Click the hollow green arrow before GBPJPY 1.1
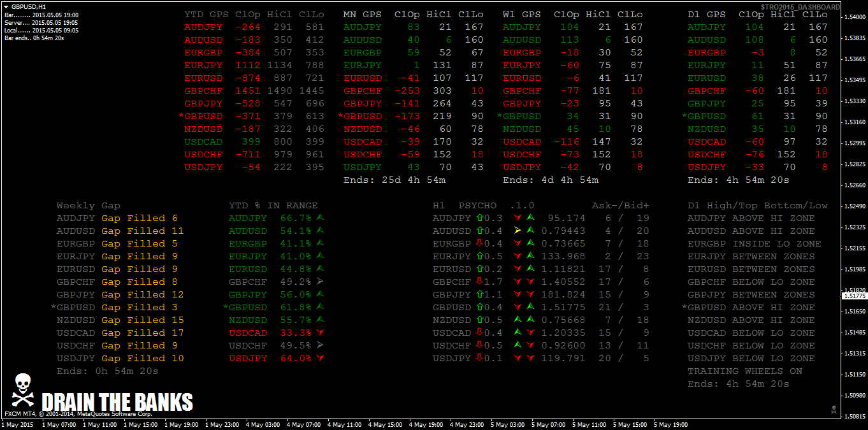The width and height of the screenshot is (868, 430). tap(479, 294)
